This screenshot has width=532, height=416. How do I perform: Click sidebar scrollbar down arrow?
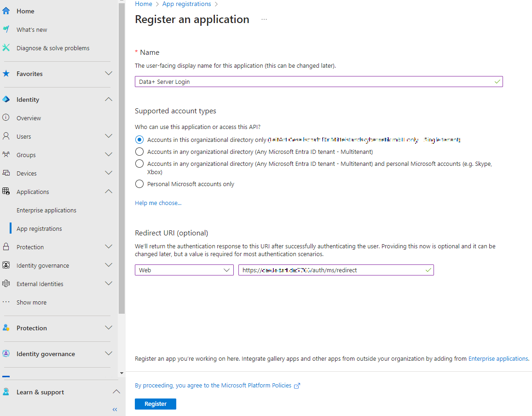click(x=122, y=373)
